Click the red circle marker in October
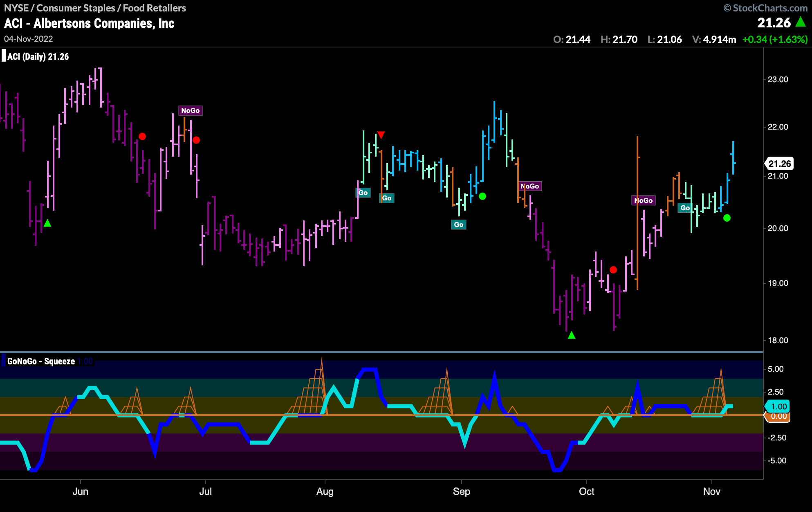This screenshot has height=512, width=812. (613, 270)
